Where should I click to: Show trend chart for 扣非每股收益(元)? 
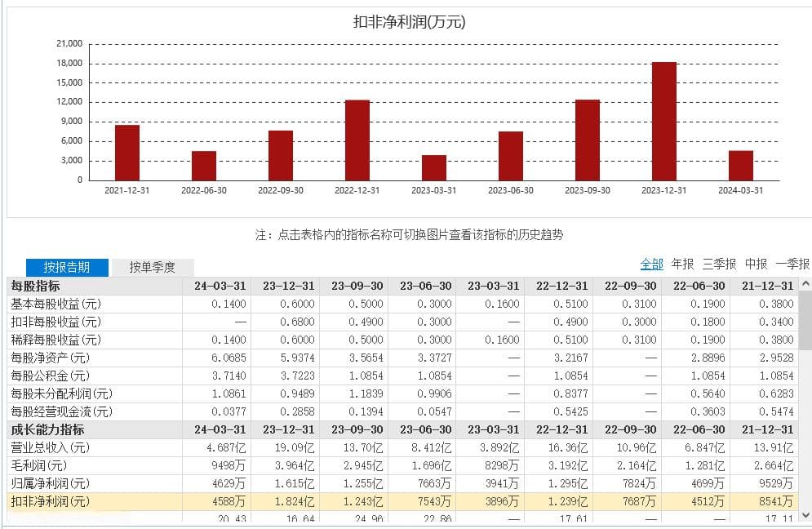tap(56, 322)
